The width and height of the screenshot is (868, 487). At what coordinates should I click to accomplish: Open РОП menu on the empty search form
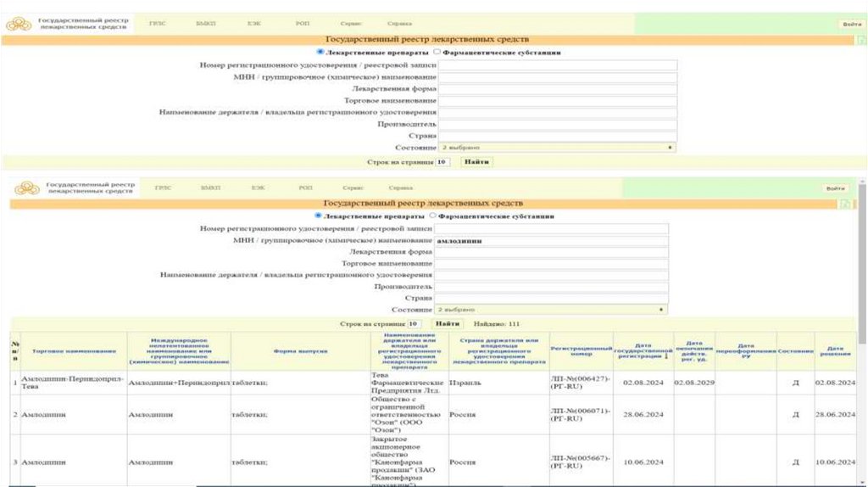[303, 24]
